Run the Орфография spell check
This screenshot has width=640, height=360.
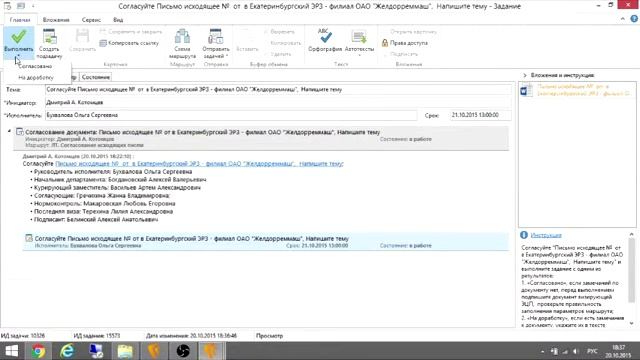[325, 40]
